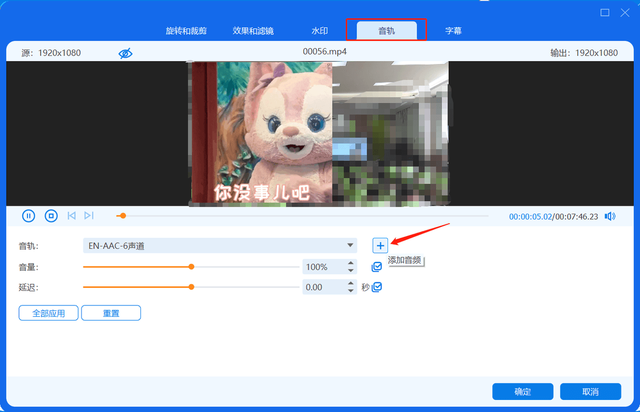
Task: Jump to next frame button
Action: pos(89,216)
